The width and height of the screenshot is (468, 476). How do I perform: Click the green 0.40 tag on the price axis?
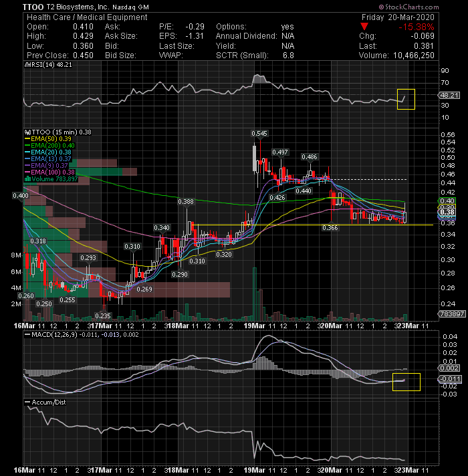pyautogui.click(x=447, y=201)
